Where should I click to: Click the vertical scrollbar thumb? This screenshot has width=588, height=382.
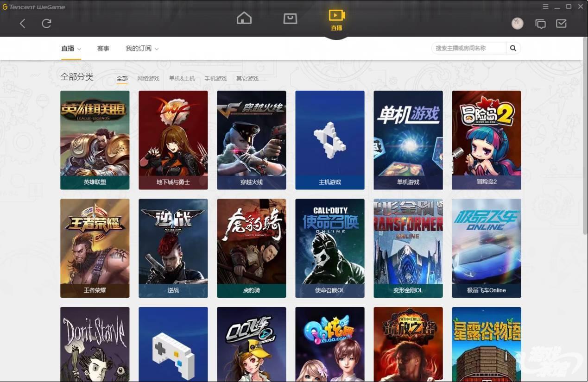[x=585, y=137]
